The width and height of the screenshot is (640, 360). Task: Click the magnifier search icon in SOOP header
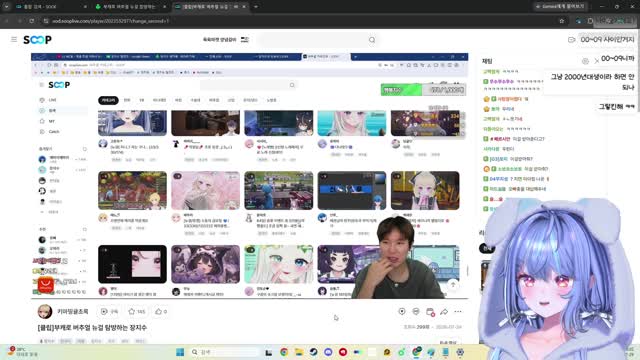pos(372,40)
